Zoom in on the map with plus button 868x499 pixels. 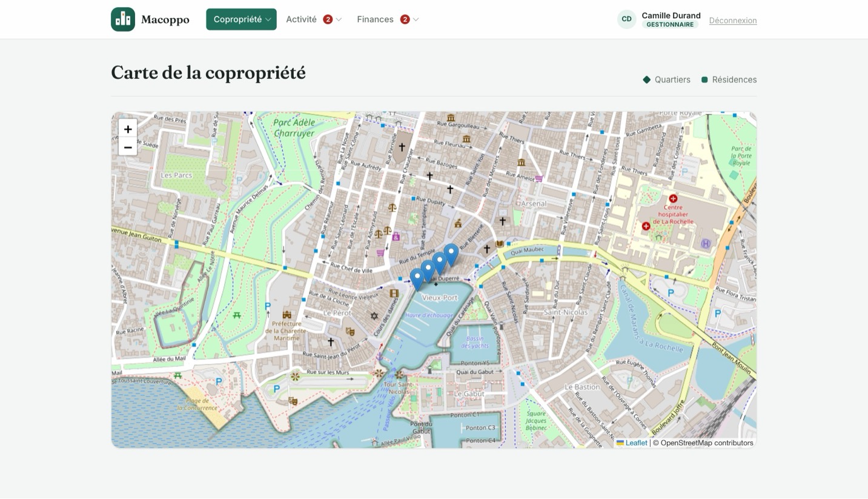point(128,129)
